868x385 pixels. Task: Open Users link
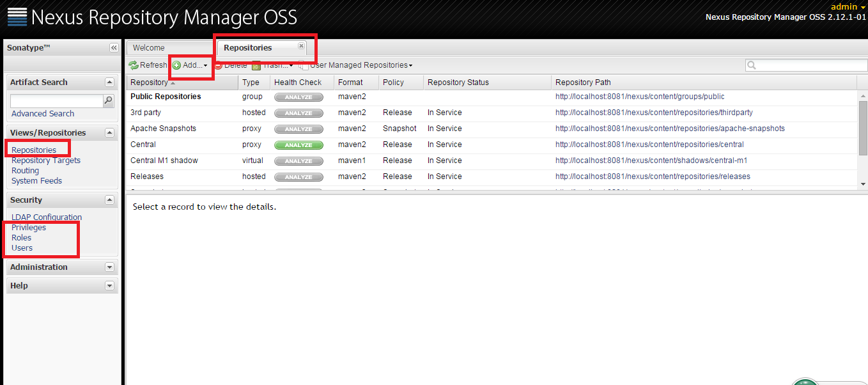coord(22,248)
